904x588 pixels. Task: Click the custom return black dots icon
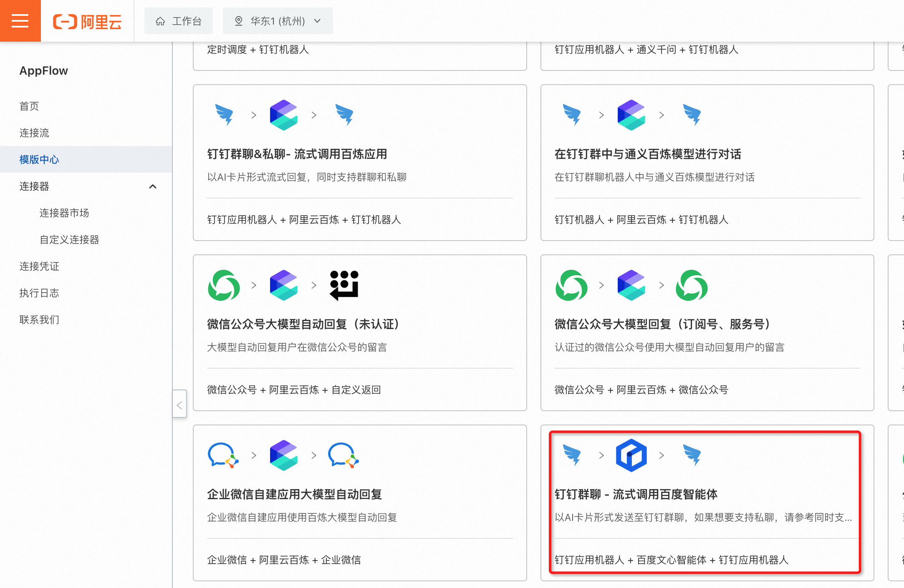tap(344, 285)
